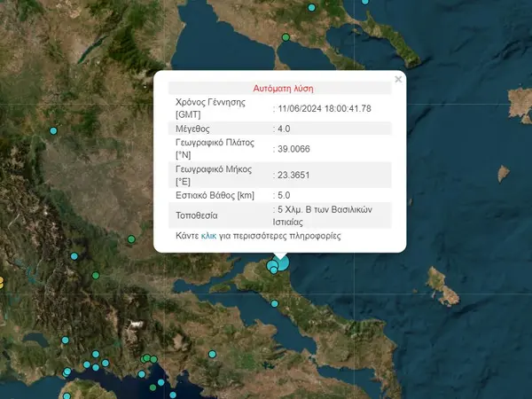The height and width of the screenshot is (399, 532).
Task: Select the isolated cyan marker east of green cluster
Action: [x=213, y=355]
